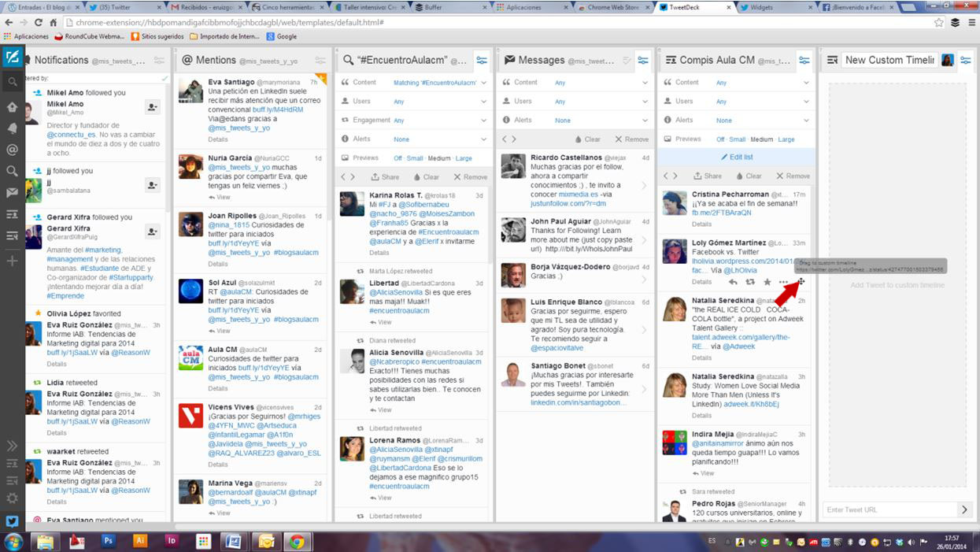The image size is (980, 552).
Task: Favorite Loly Gómez Martínez's tweet with star
Action: pyautogui.click(x=767, y=282)
